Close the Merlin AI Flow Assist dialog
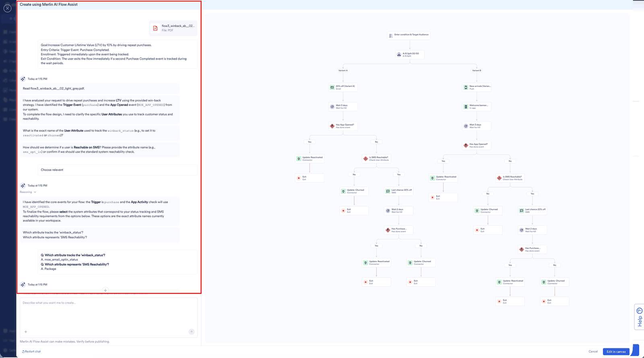644x358 pixels. click(x=7, y=8)
